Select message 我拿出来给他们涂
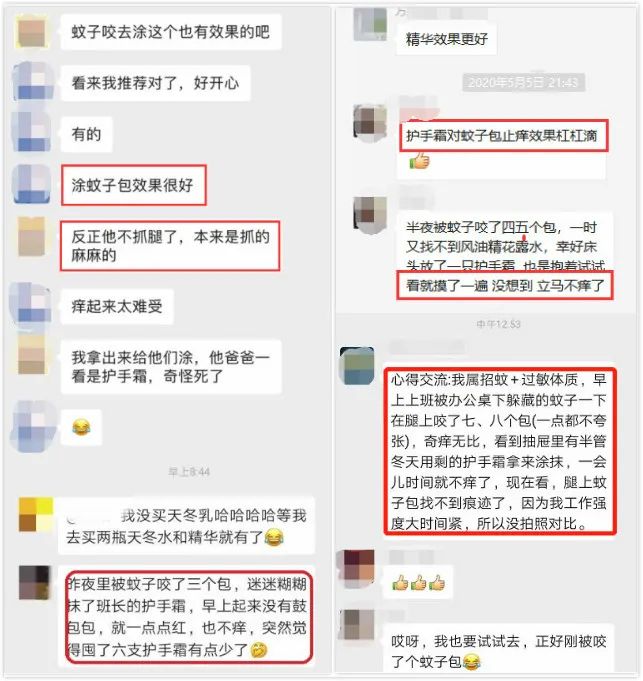 tap(171, 367)
